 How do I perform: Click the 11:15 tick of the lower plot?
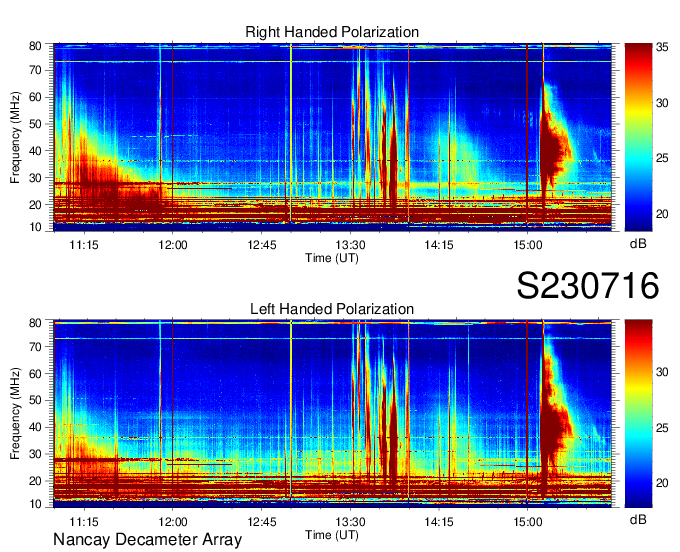(x=84, y=522)
